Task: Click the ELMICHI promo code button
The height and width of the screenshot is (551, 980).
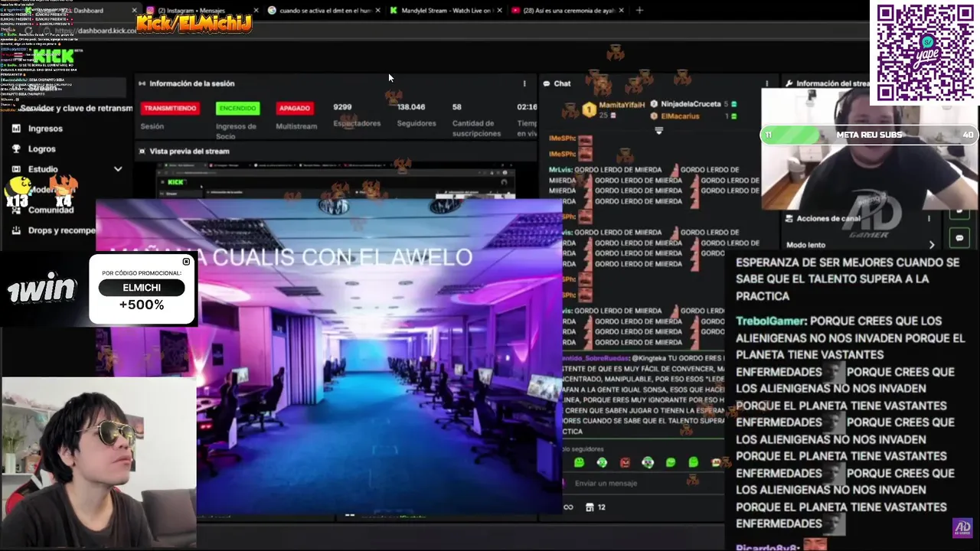Action: point(142,288)
